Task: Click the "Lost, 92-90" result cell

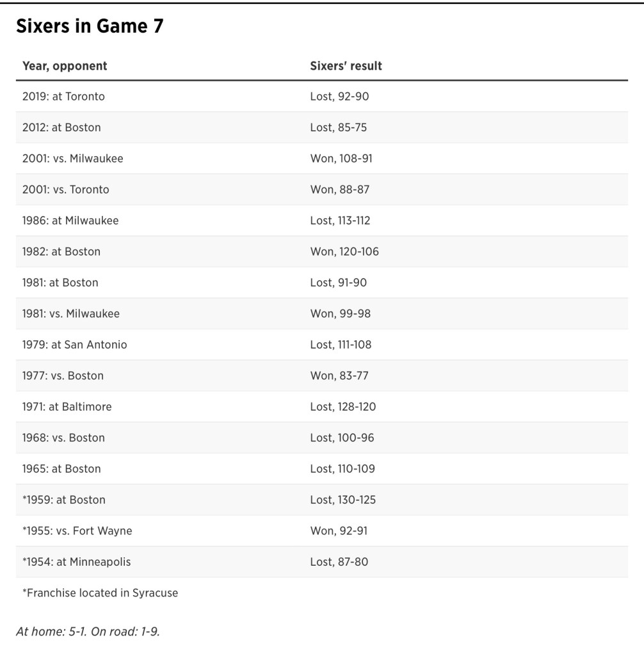Action: tap(339, 97)
